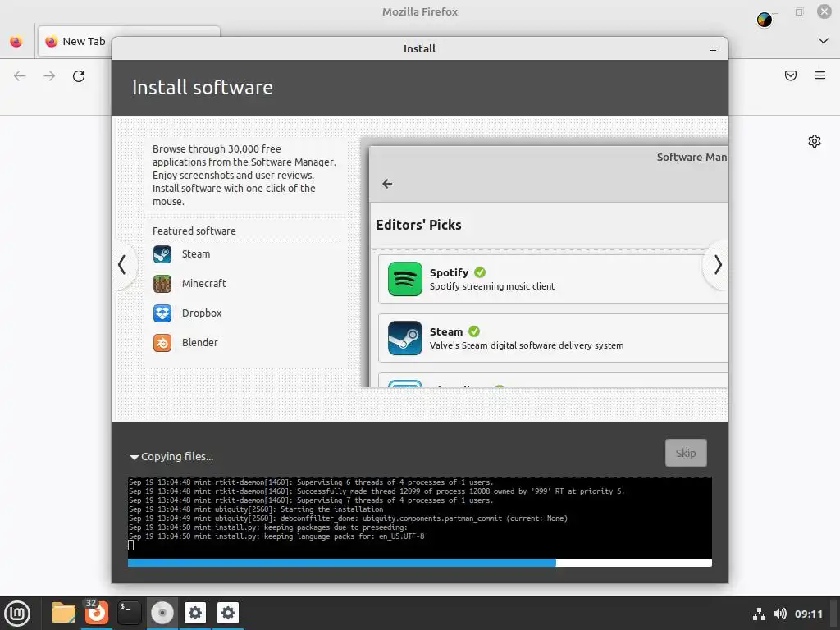Click the Featured software heading
The width and height of the screenshot is (840, 630).
[194, 231]
